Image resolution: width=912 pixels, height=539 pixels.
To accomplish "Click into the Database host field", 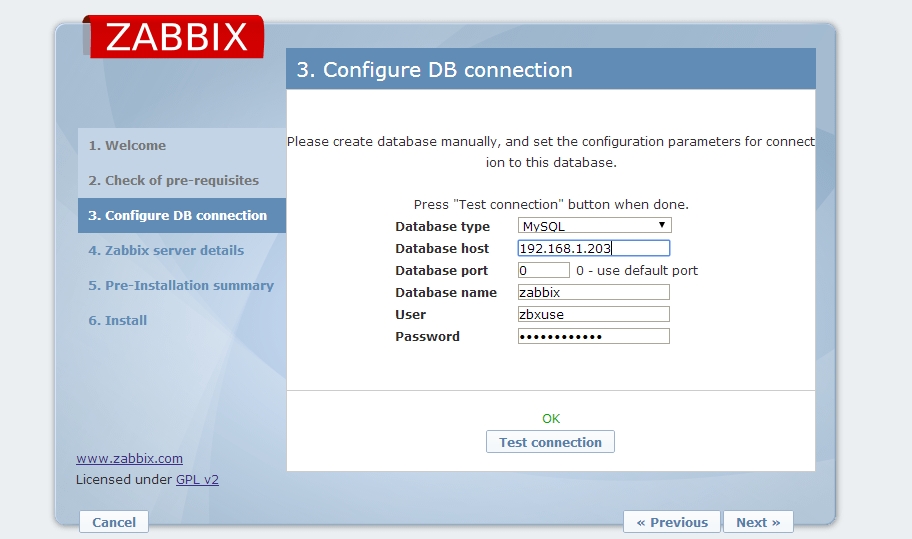I will tap(594, 248).
